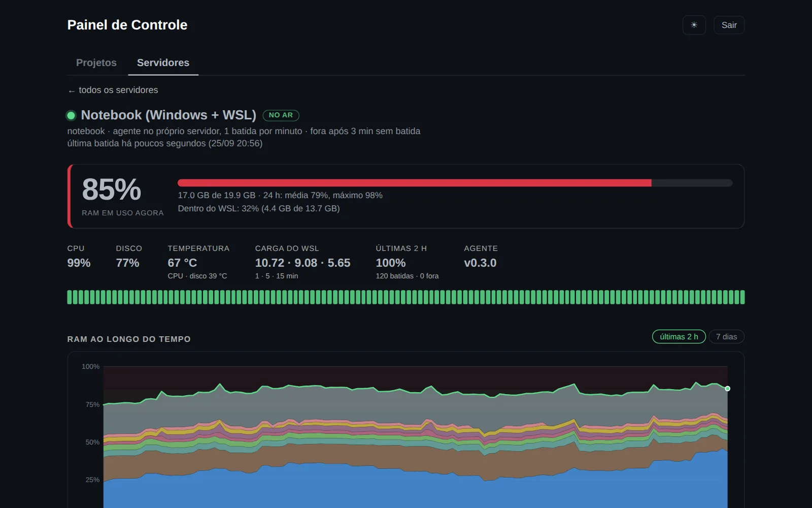Viewport: 812px width, 508px height.
Task: Click the '1 · 5 · 15 min' subtext
Action: [x=277, y=276]
